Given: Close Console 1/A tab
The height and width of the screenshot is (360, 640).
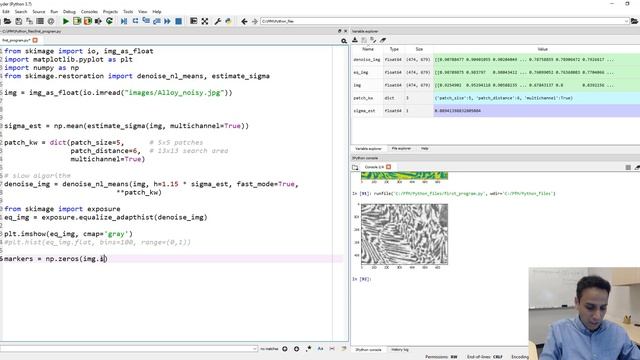Looking at the screenshot, I should [x=389, y=167].
